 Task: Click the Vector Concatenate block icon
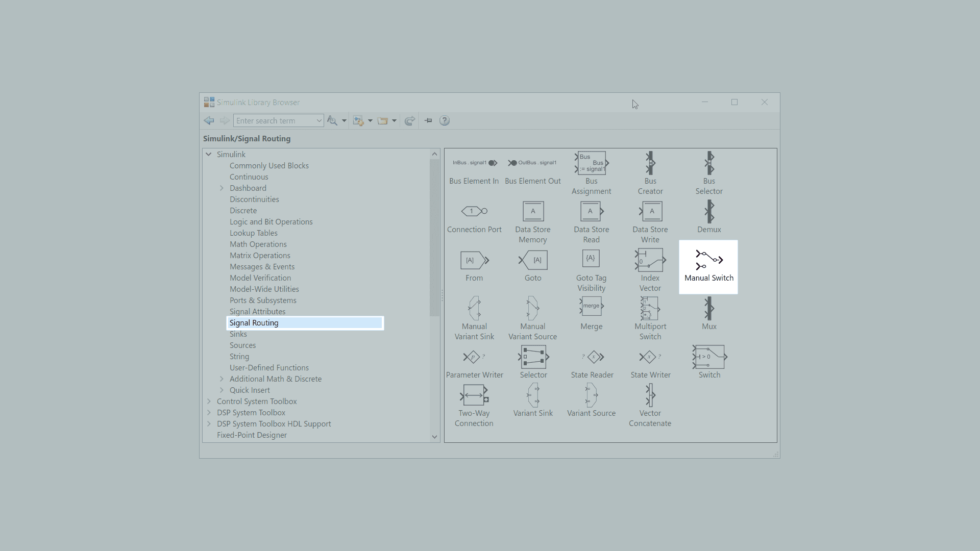650,395
